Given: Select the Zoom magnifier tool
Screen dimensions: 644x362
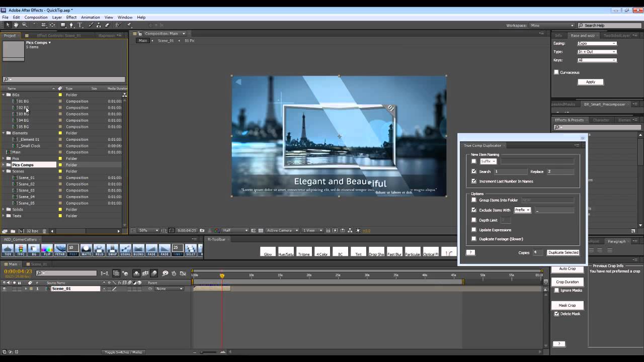Looking at the screenshot, I should click(x=24, y=25).
